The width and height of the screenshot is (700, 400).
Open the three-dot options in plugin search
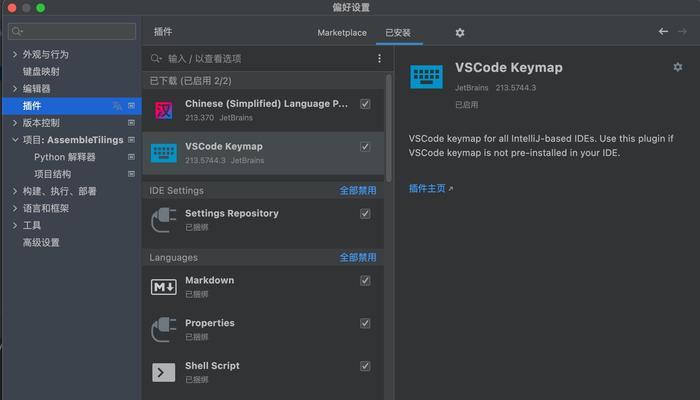pyautogui.click(x=379, y=58)
